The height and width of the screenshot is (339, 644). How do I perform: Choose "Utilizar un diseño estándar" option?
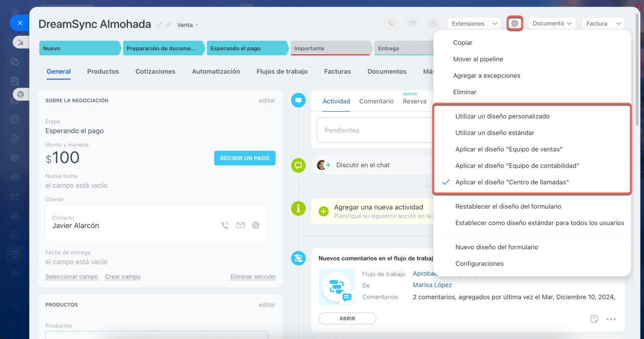click(x=495, y=133)
